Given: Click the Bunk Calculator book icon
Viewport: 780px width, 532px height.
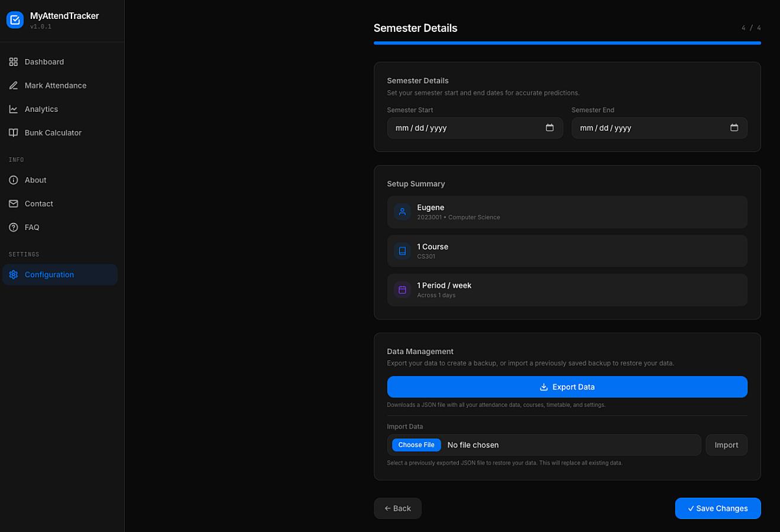Looking at the screenshot, I should [x=14, y=132].
